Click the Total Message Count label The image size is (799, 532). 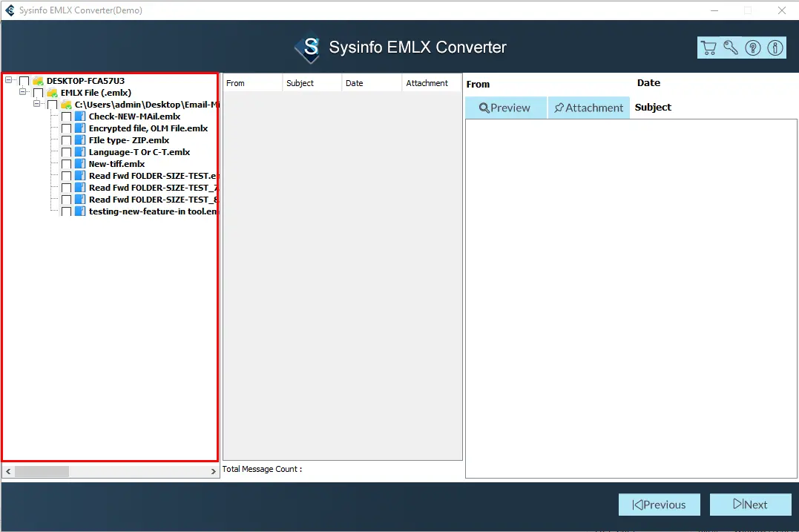pos(262,469)
